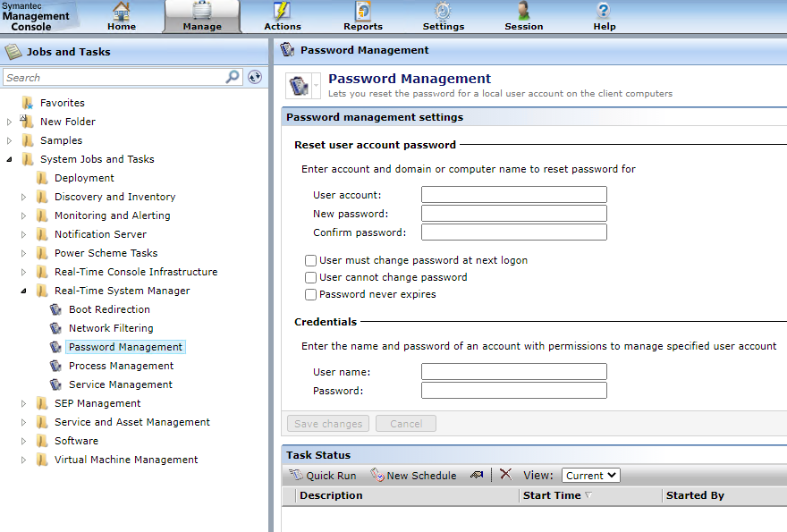
Task: Select Process Management task
Action: pyautogui.click(x=121, y=366)
